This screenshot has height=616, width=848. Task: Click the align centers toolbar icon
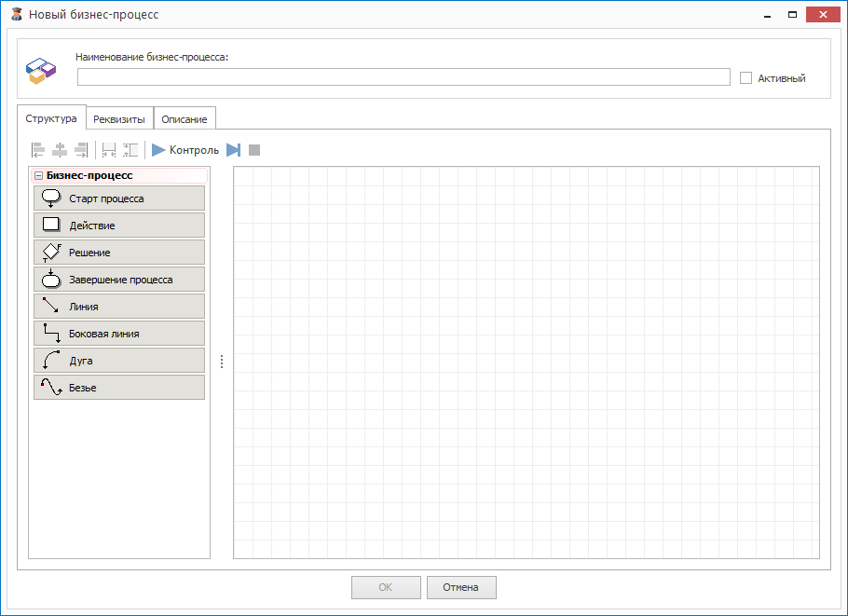click(60, 150)
